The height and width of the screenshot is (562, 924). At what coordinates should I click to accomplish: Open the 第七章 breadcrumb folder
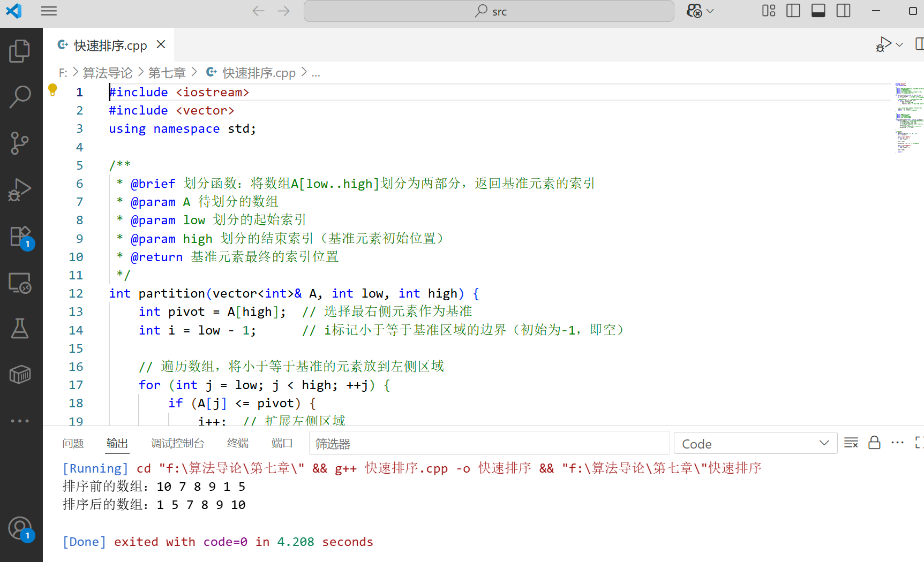pos(167,73)
